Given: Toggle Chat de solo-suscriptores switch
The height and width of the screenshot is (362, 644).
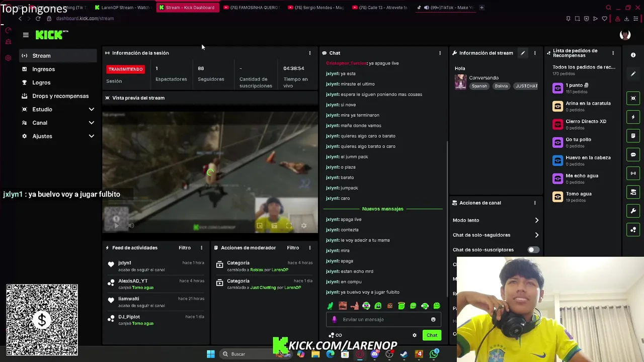Looking at the screenshot, I should click(533, 249).
